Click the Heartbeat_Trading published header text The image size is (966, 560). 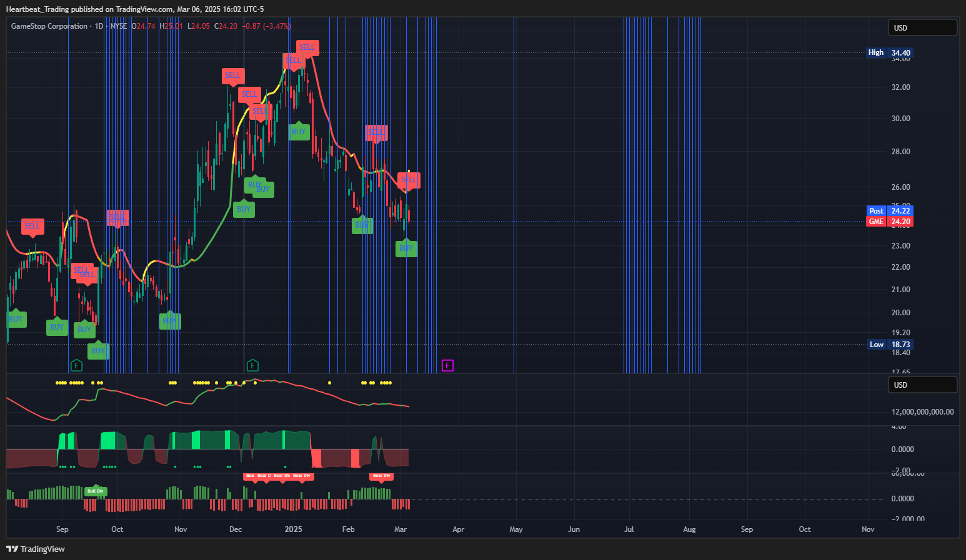[x=135, y=9]
